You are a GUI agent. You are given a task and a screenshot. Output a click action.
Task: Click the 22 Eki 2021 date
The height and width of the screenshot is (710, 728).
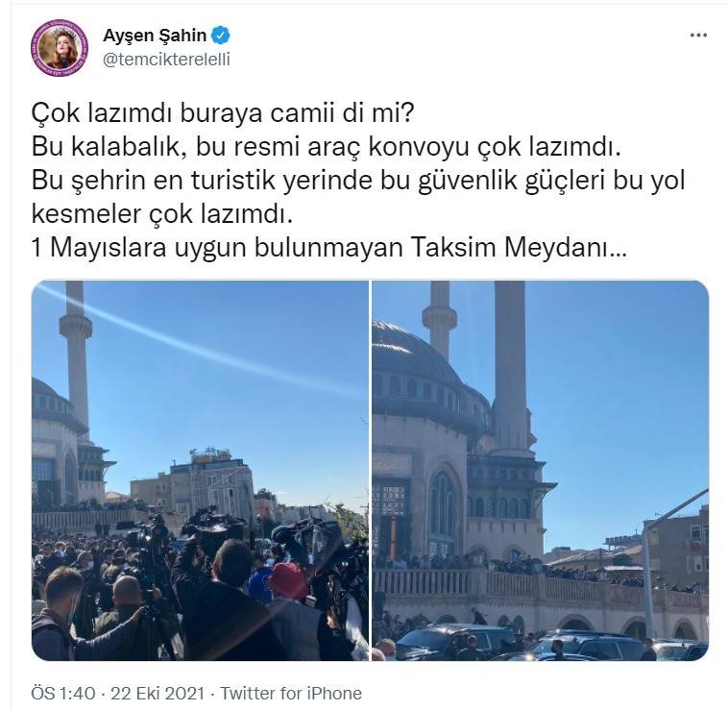click(x=158, y=693)
